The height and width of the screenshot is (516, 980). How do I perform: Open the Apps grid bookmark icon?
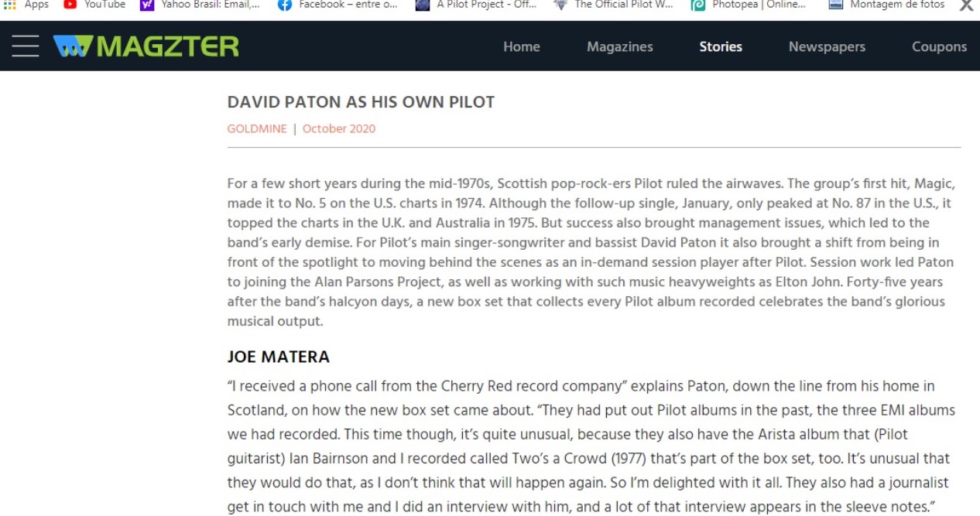pyautogui.click(x=10, y=5)
